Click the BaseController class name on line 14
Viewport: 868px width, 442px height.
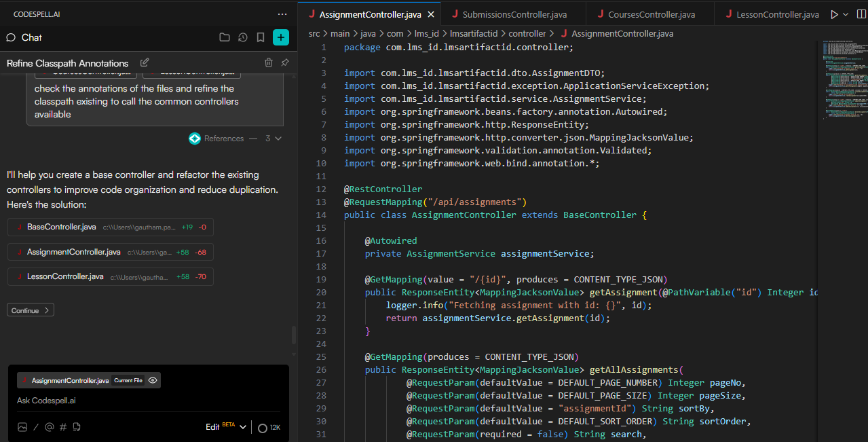pyautogui.click(x=600, y=215)
